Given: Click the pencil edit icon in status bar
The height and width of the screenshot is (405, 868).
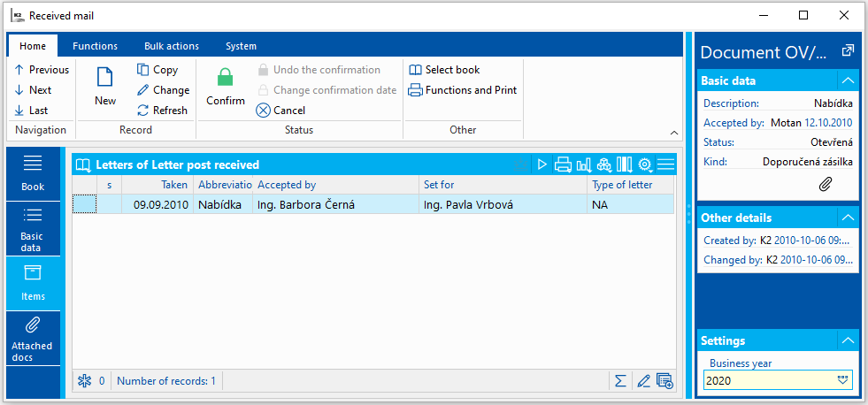Looking at the screenshot, I should (643, 381).
